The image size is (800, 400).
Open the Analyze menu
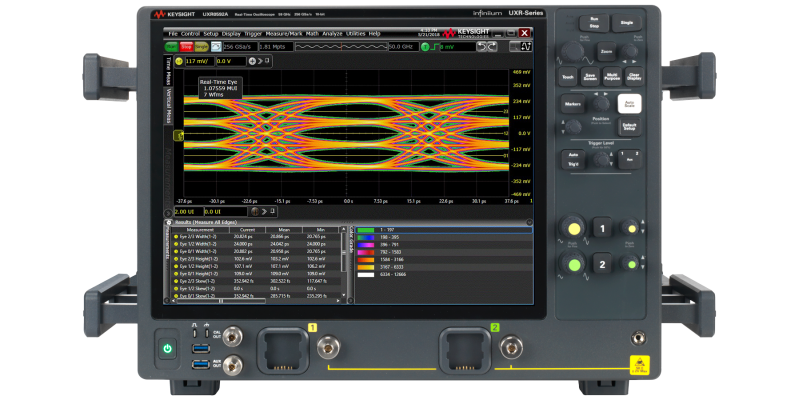click(x=333, y=34)
